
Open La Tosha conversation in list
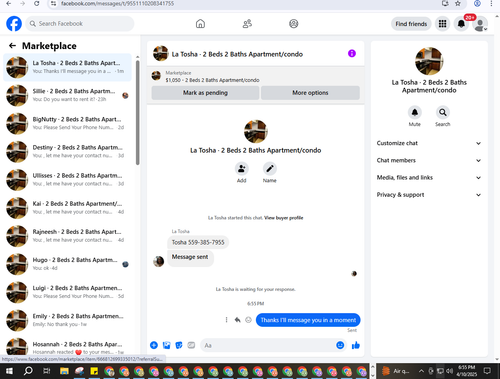pos(67,67)
